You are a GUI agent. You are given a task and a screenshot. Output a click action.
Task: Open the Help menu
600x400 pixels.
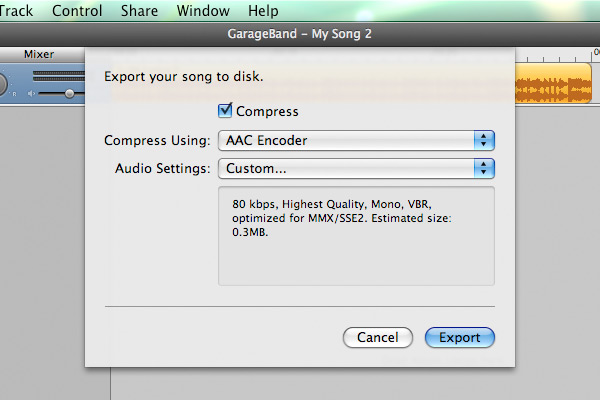coord(263,11)
